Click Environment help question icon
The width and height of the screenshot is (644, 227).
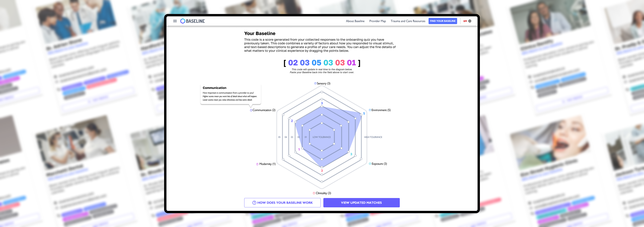pyautogui.click(x=370, y=110)
